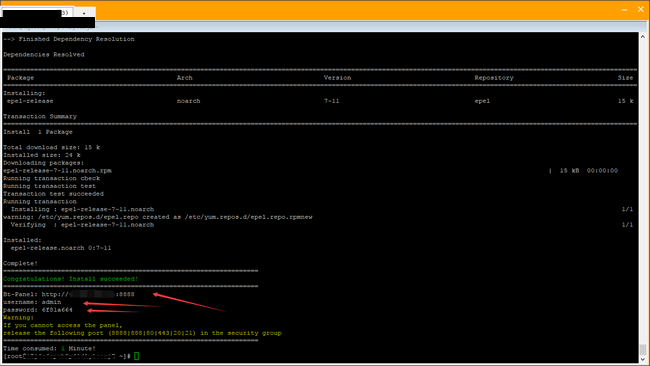Close the terminal window
Image resolution: width=650 pixels, height=366 pixels.
click(x=640, y=9)
